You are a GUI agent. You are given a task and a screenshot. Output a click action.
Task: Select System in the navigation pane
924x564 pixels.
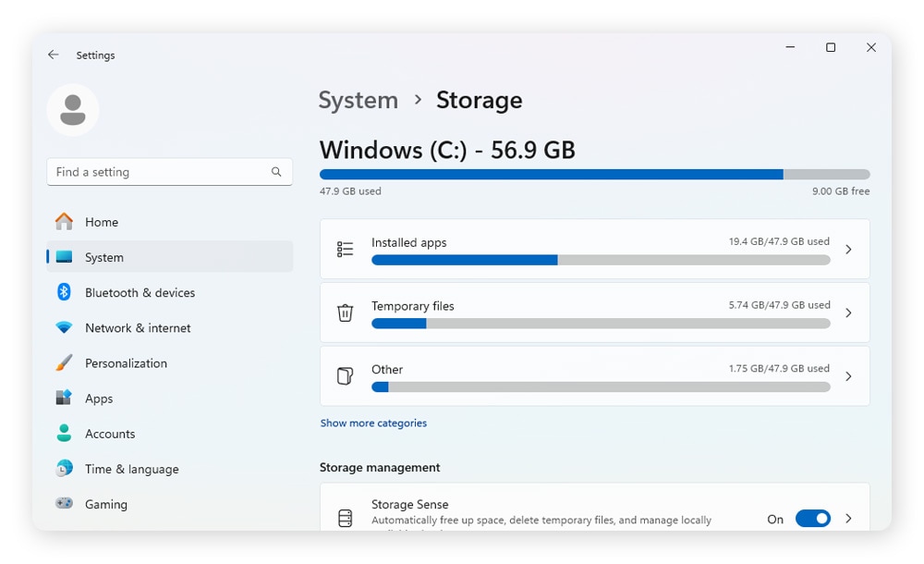coord(103,257)
